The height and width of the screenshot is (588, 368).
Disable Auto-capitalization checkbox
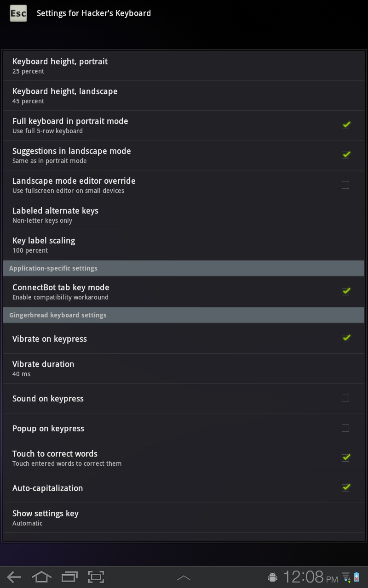(345, 487)
